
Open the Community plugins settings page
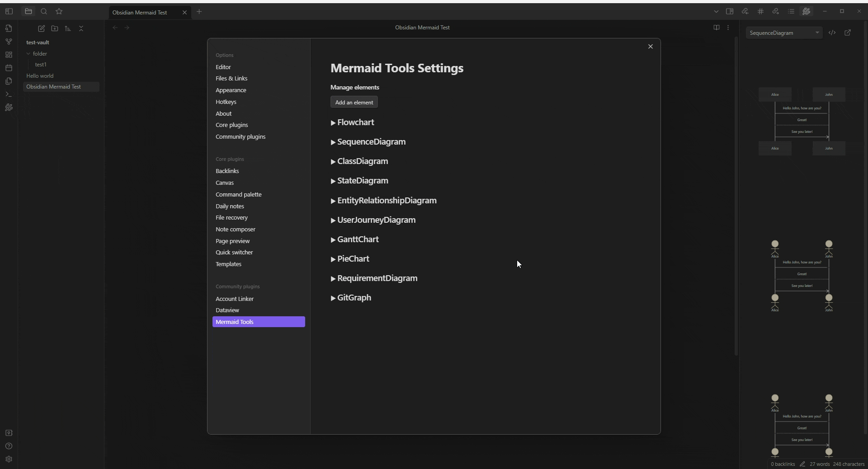pyautogui.click(x=241, y=137)
